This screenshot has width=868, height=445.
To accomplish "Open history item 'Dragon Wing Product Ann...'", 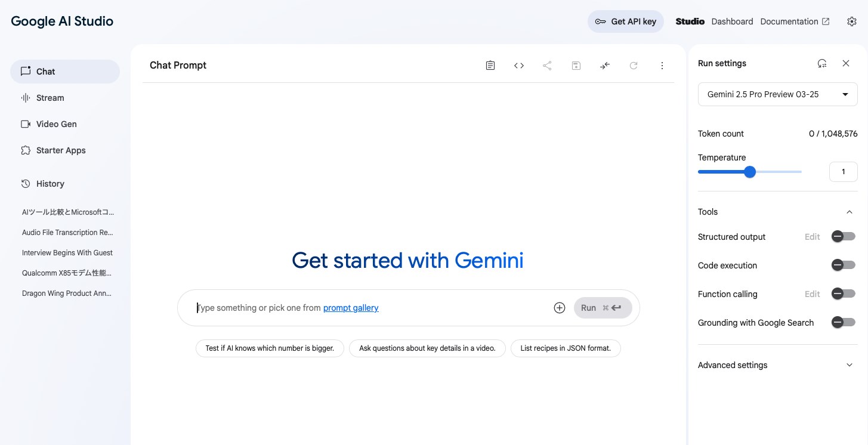I will (67, 293).
